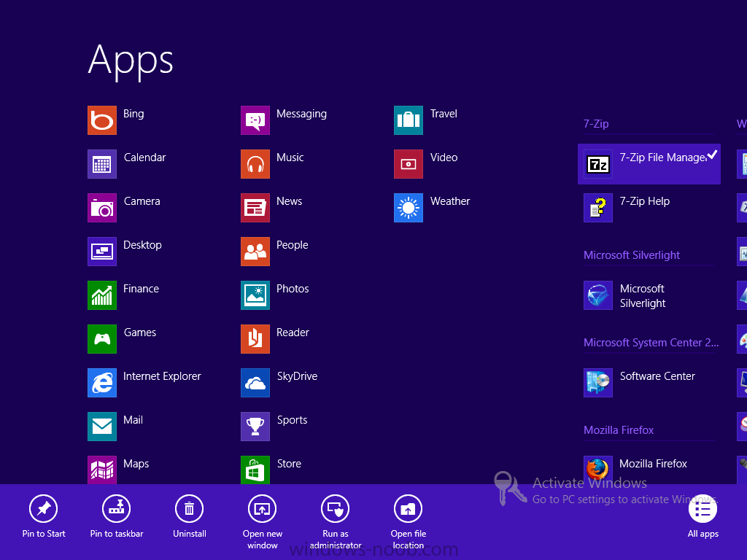Launch the SkyDrive app icon
Screen dimensions: 747x560
pyautogui.click(x=255, y=383)
